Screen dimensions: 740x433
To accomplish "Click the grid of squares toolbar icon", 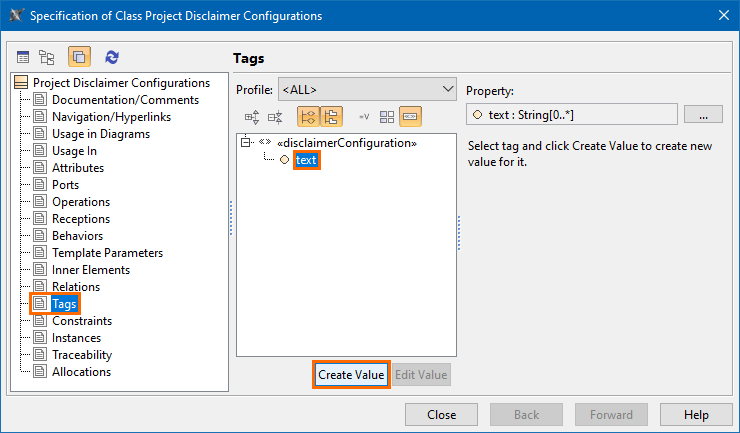I will (387, 117).
